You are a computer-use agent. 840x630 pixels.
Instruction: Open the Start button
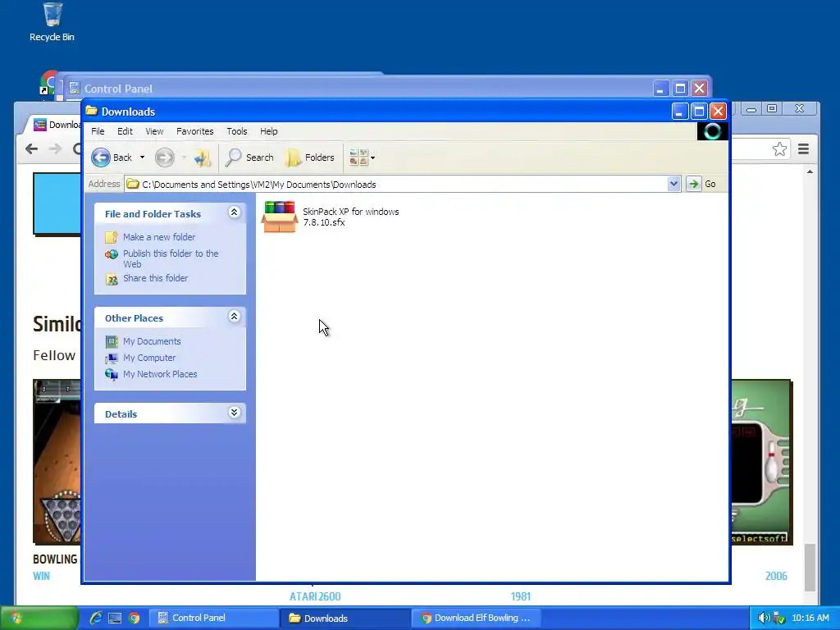pos(39,618)
